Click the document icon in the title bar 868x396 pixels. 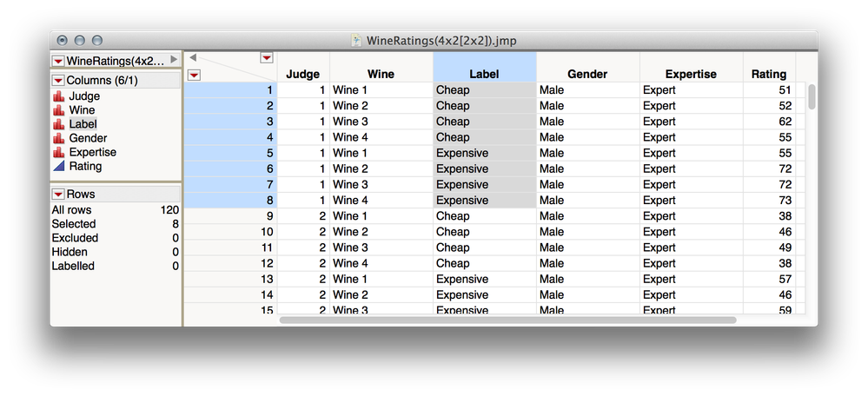(357, 40)
